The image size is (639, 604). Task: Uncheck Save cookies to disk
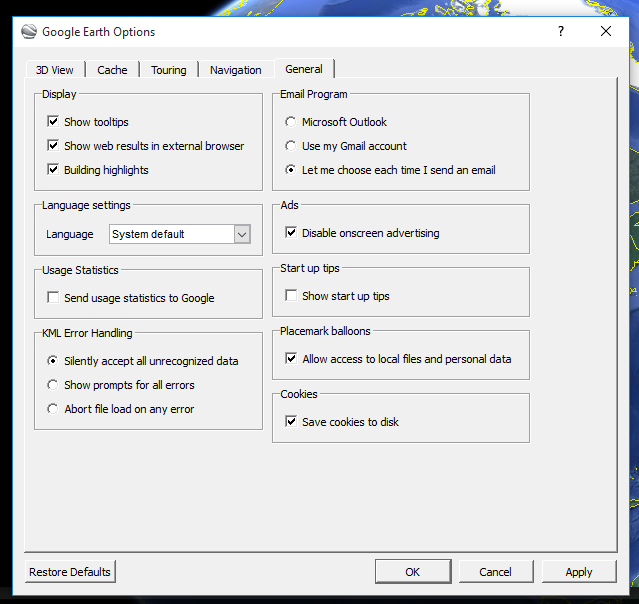tap(291, 421)
